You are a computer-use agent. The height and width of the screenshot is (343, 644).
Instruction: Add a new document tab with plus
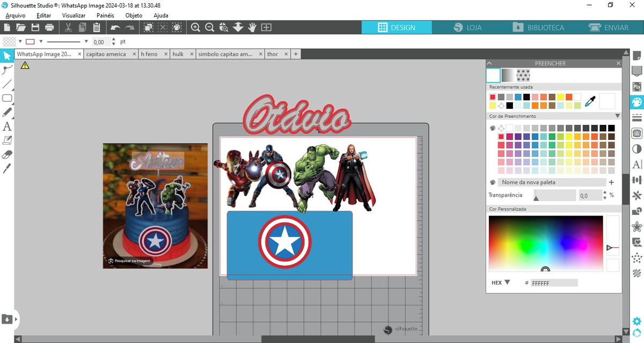(x=296, y=54)
